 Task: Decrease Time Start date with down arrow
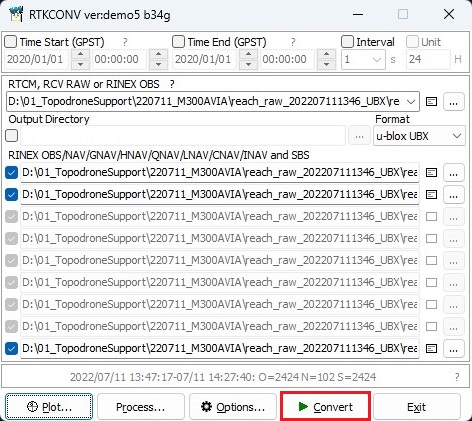[80, 64]
